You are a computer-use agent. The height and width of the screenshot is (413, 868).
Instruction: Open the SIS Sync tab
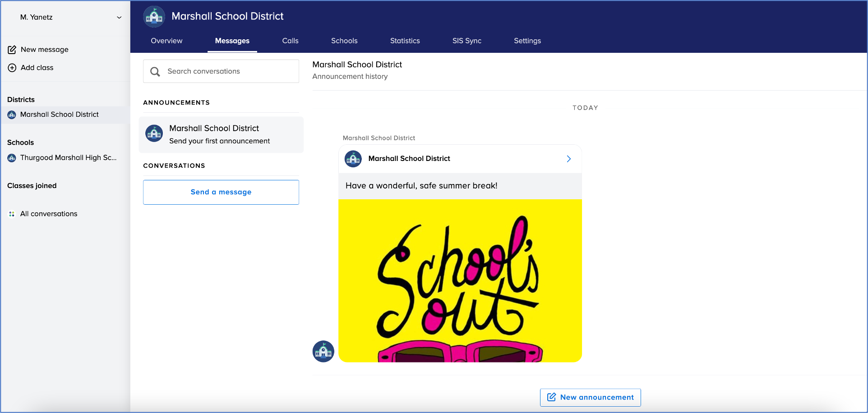466,41
